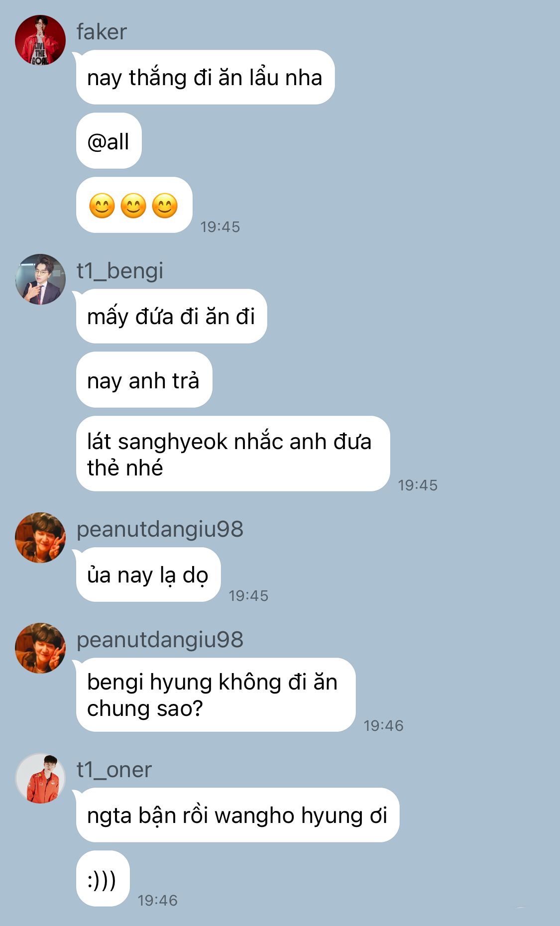Viewport: 560px width, 926px height.
Task: Select the 'nay anh trả' bubble
Action: (144, 380)
